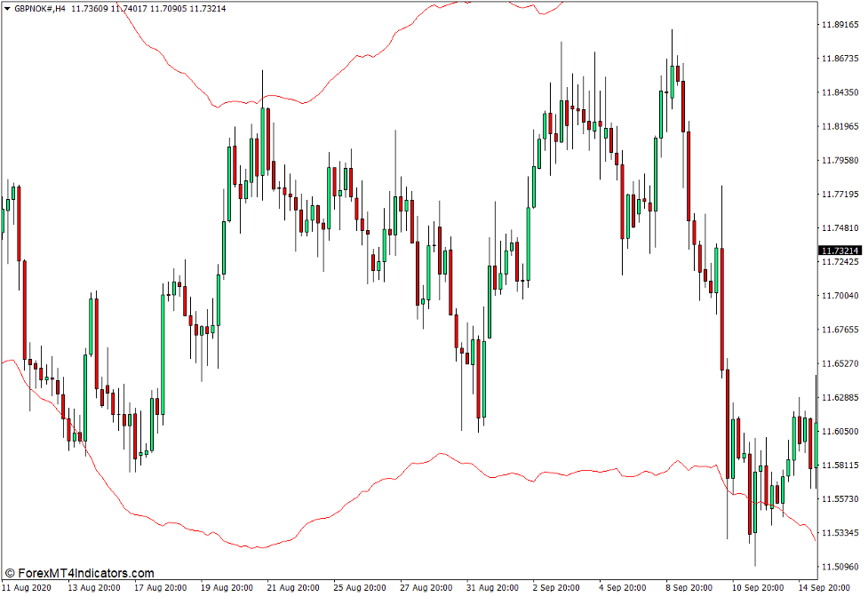Click the 11.55730 level on price scale
Image resolution: width=868 pixels, height=597 pixels.
point(840,498)
